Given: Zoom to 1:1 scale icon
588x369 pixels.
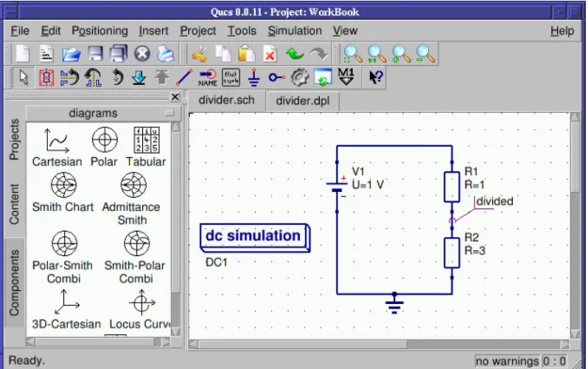Looking at the screenshot, I should (376, 54).
